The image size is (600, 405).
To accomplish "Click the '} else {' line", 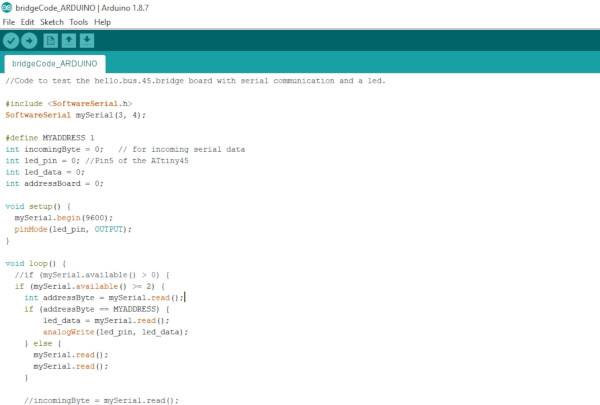I will click(42, 343).
